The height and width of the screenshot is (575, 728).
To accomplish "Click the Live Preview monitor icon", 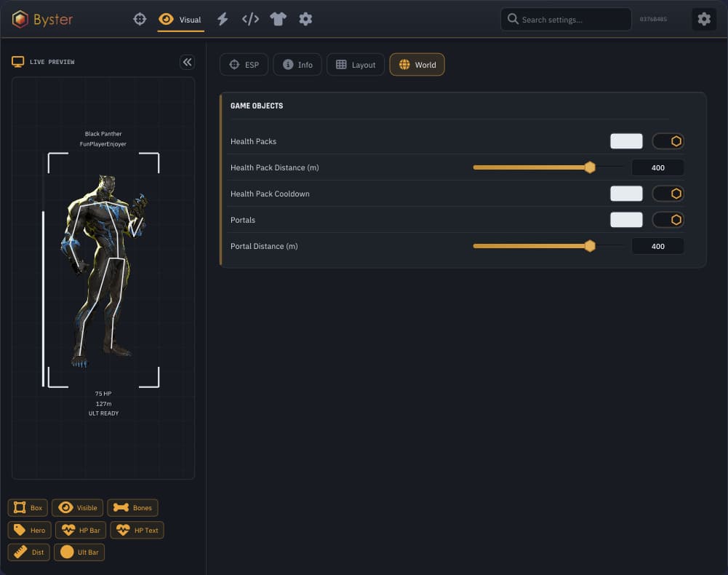I will tap(17, 62).
